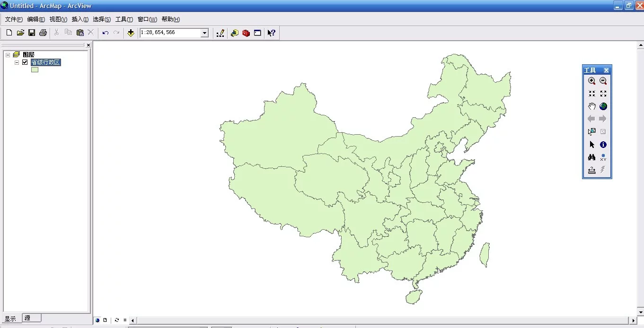Open the 工具 menu in the menu bar

(124, 19)
